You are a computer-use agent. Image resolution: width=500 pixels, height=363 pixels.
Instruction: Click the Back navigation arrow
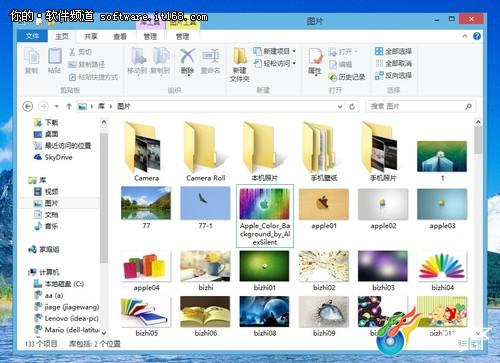[28, 106]
